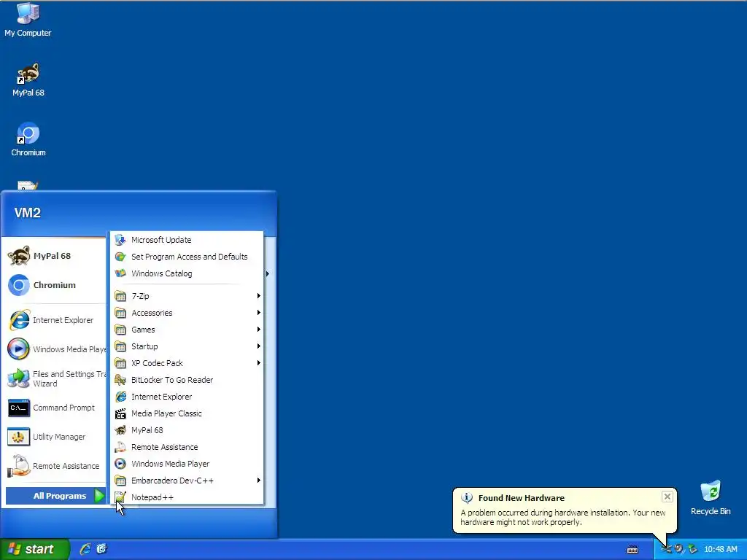
Task: Open Windows Media Player in left pane
Action: click(x=53, y=349)
